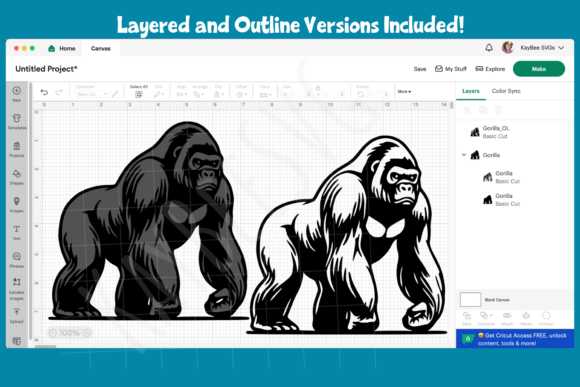Screen dimensions: 580x387
Task: Go to the Home tab
Action: point(62,48)
